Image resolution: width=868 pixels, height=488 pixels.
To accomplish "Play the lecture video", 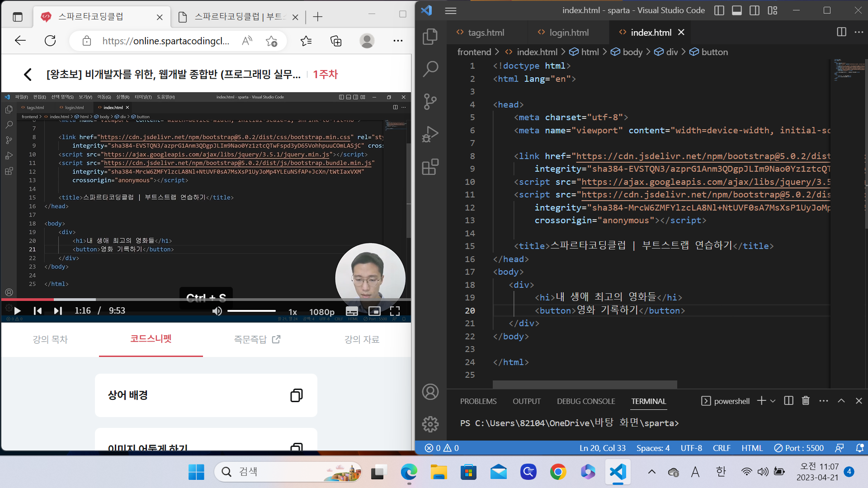I will (x=17, y=311).
